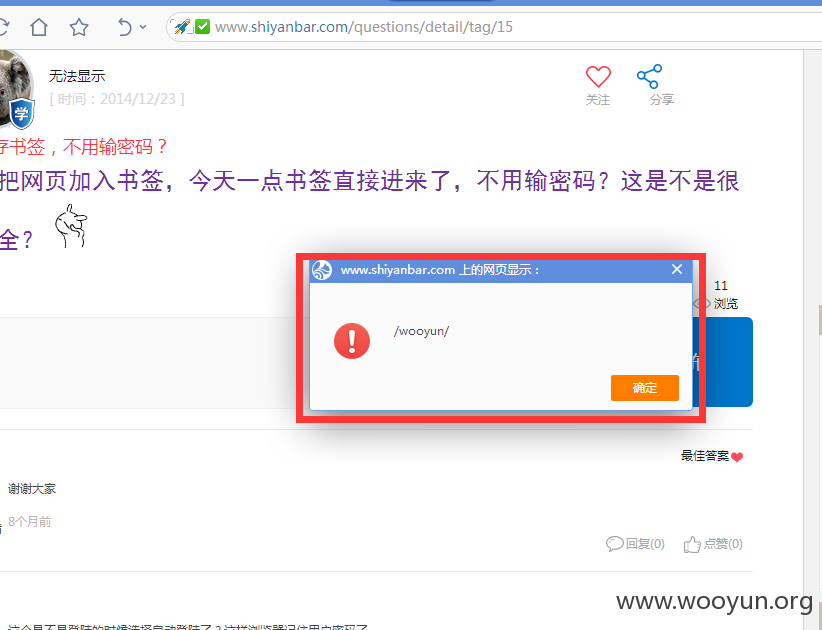Confirm the alert with the 确定 button
822x630 pixels.
click(x=645, y=388)
